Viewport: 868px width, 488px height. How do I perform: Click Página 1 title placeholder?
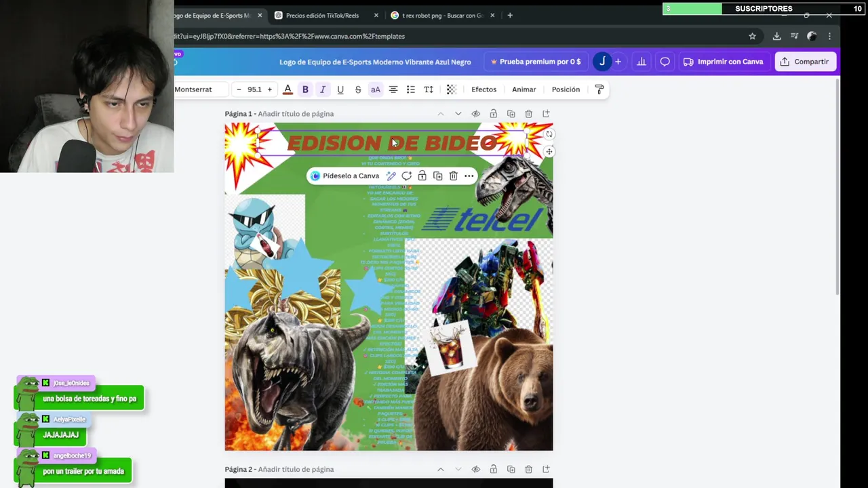296,114
